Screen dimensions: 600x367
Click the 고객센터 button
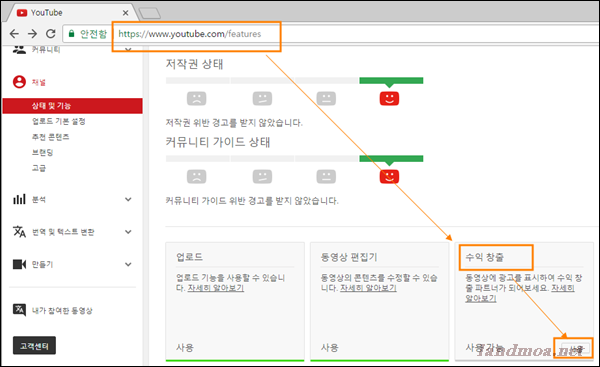click(34, 346)
